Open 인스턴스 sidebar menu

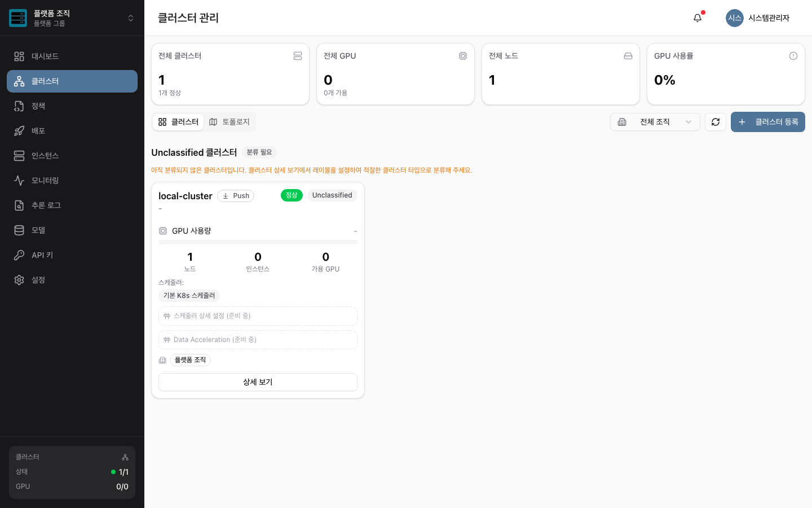point(72,156)
